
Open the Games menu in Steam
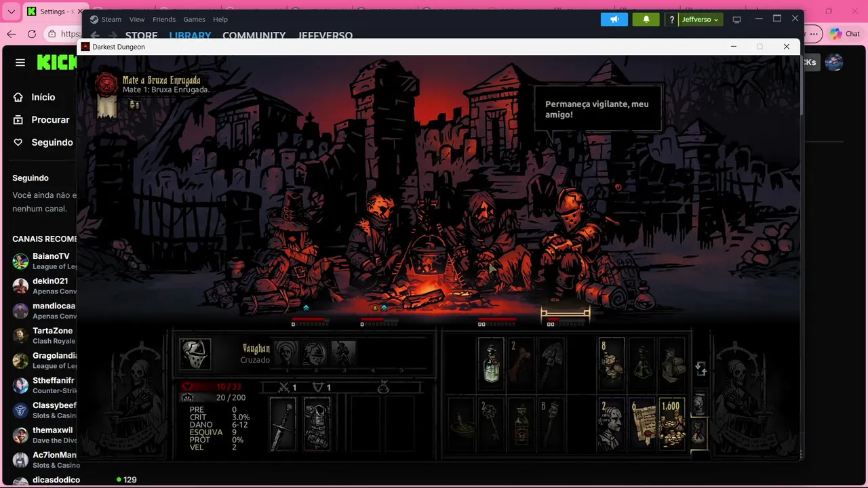point(195,19)
